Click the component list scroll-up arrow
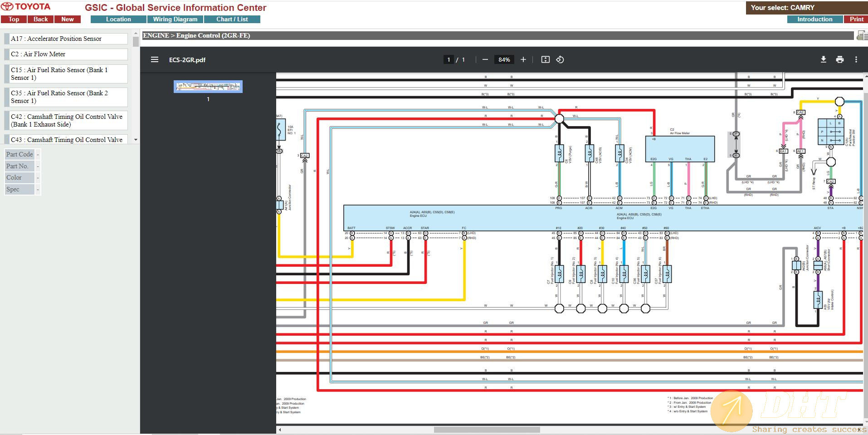The height and width of the screenshot is (435, 868). point(136,33)
